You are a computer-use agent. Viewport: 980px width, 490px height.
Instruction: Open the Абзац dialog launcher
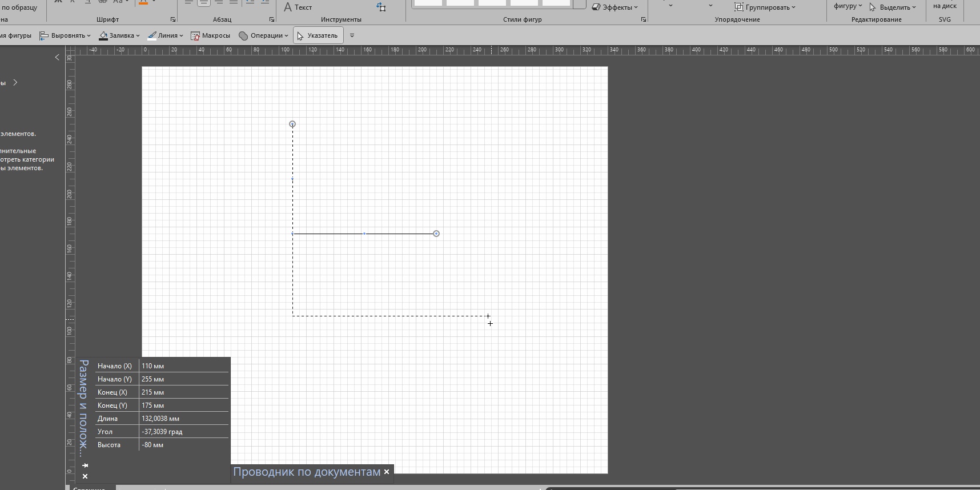click(x=272, y=19)
